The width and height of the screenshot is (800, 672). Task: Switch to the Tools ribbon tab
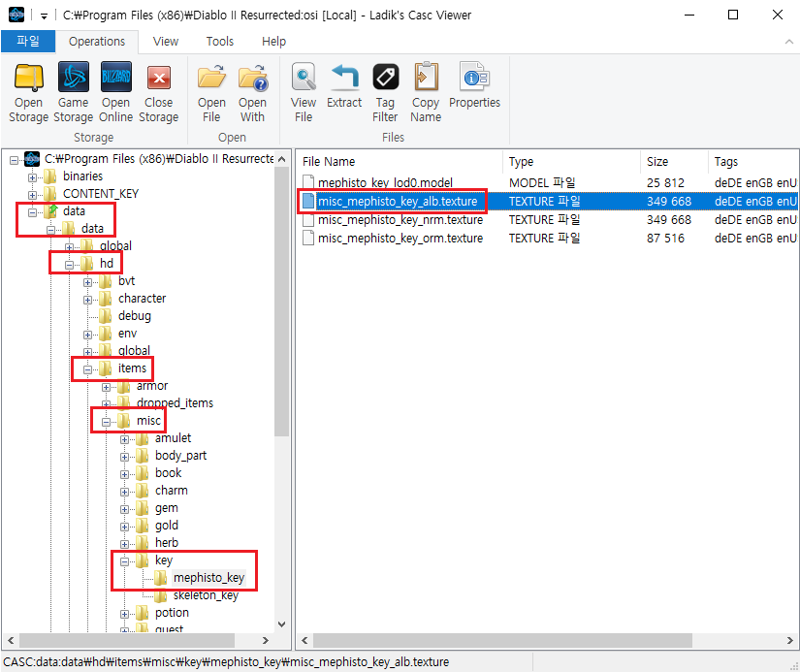point(220,42)
